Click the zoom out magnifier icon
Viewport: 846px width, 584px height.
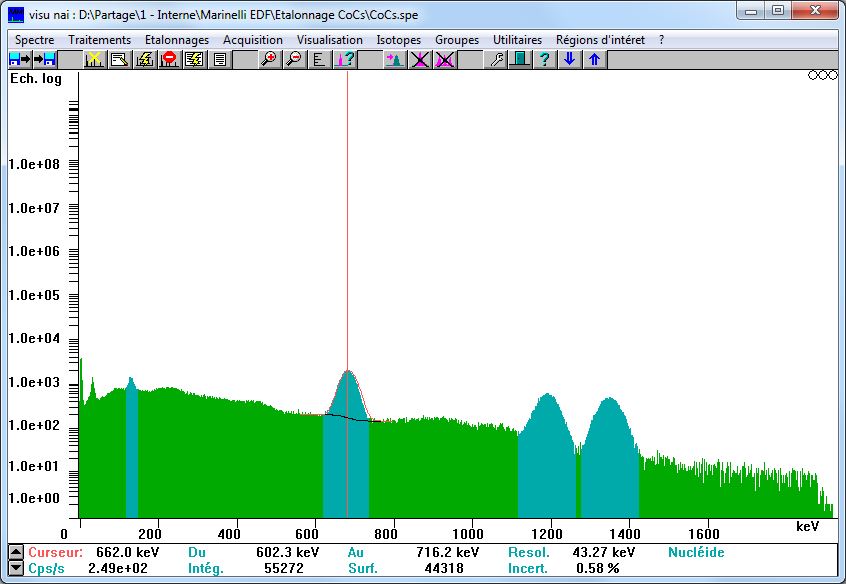point(294,60)
